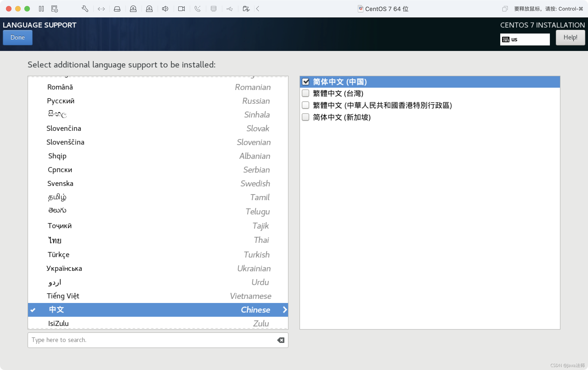This screenshot has height=370, width=588.
Task: Select IsiZulu Zulu language row
Action: [x=158, y=323]
